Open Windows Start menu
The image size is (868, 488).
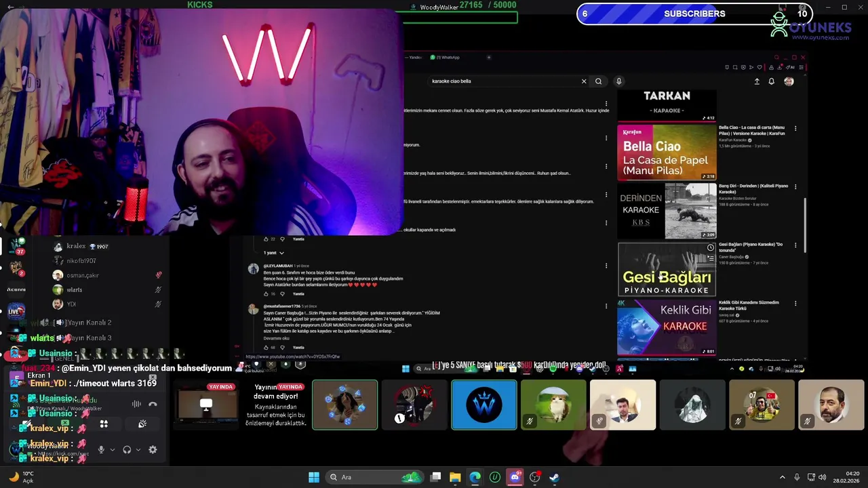314,477
